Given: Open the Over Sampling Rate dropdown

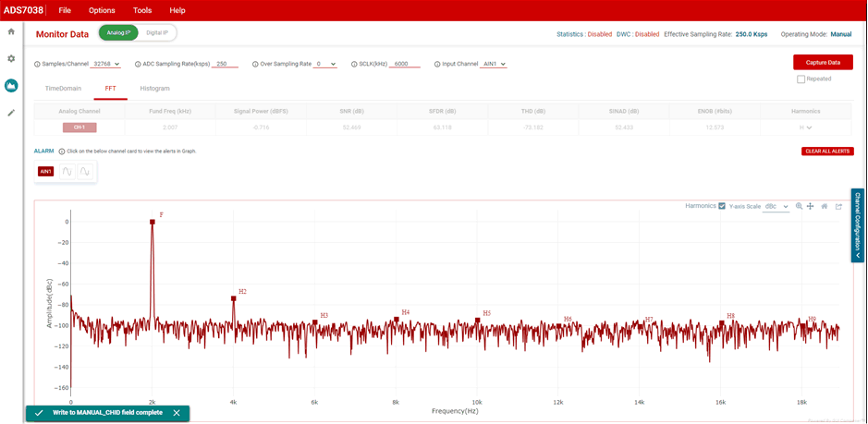Looking at the screenshot, I should [325, 65].
